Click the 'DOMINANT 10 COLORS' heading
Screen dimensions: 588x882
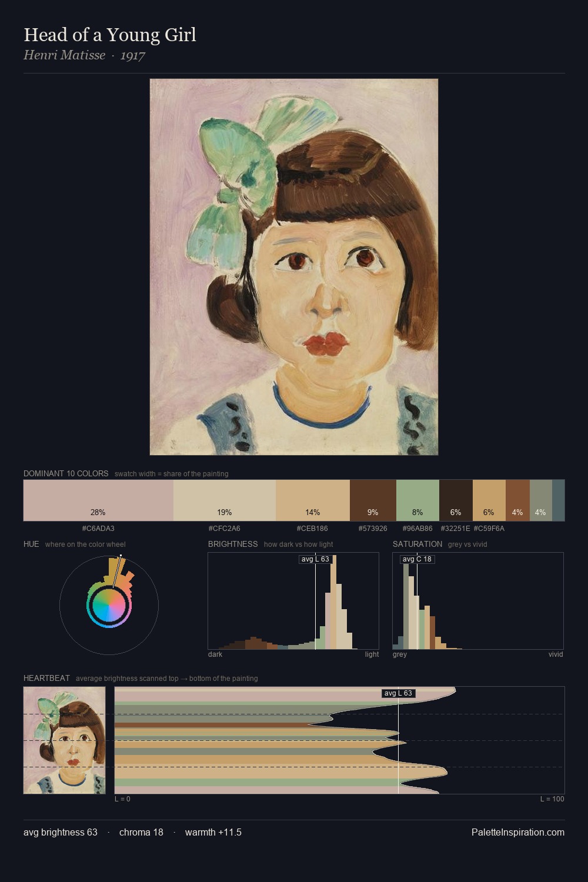click(x=66, y=473)
